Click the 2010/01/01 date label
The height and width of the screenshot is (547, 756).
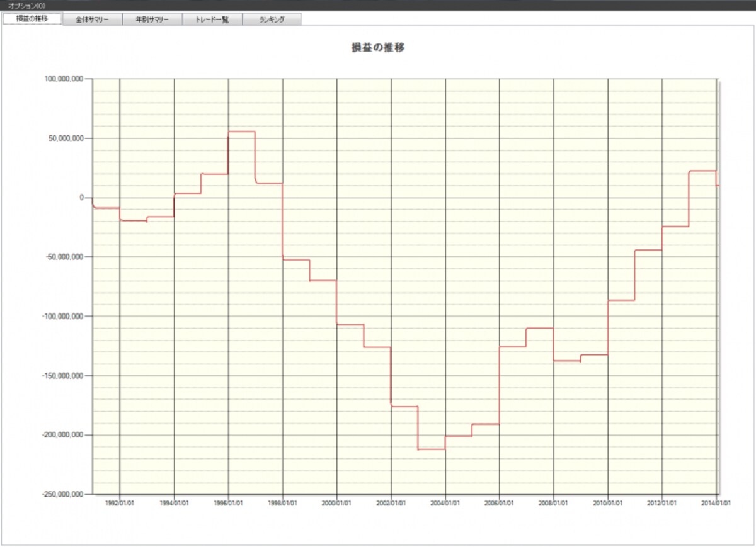[x=607, y=504]
